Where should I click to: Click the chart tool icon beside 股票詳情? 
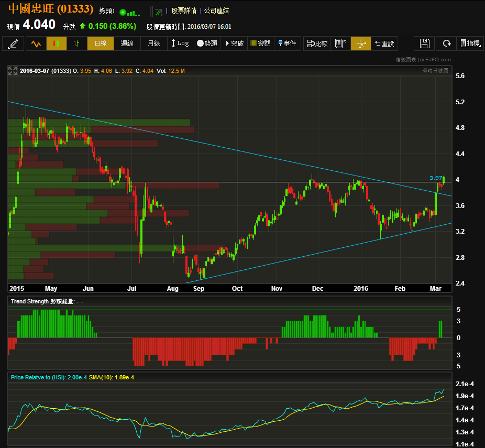157,11
